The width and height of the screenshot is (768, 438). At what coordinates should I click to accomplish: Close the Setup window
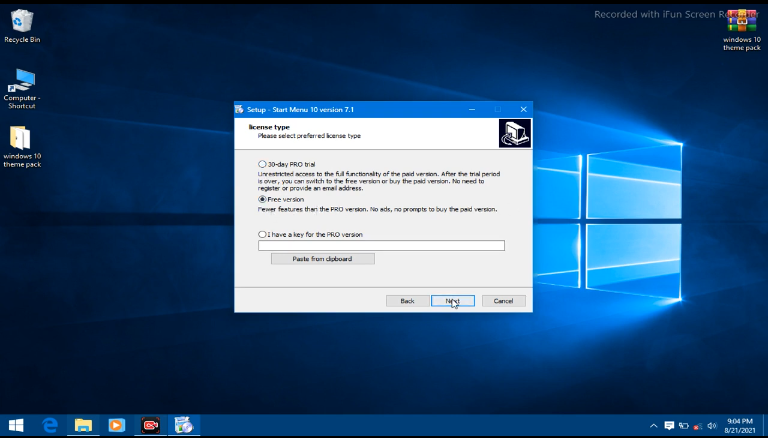(x=524, y=109)
